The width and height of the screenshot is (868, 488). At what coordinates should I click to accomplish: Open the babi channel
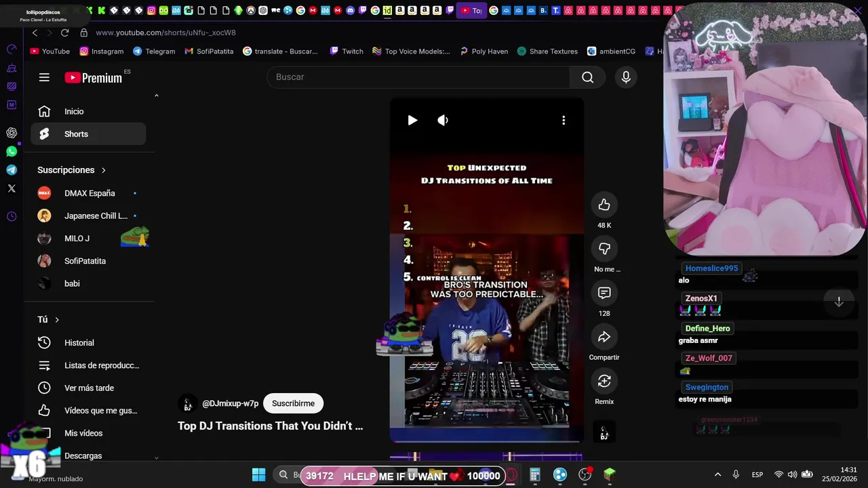88,283
